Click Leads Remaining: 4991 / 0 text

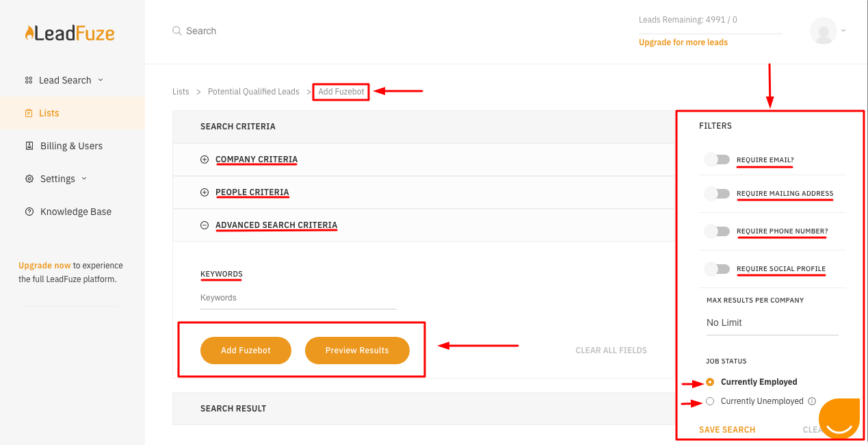(688, 20)
